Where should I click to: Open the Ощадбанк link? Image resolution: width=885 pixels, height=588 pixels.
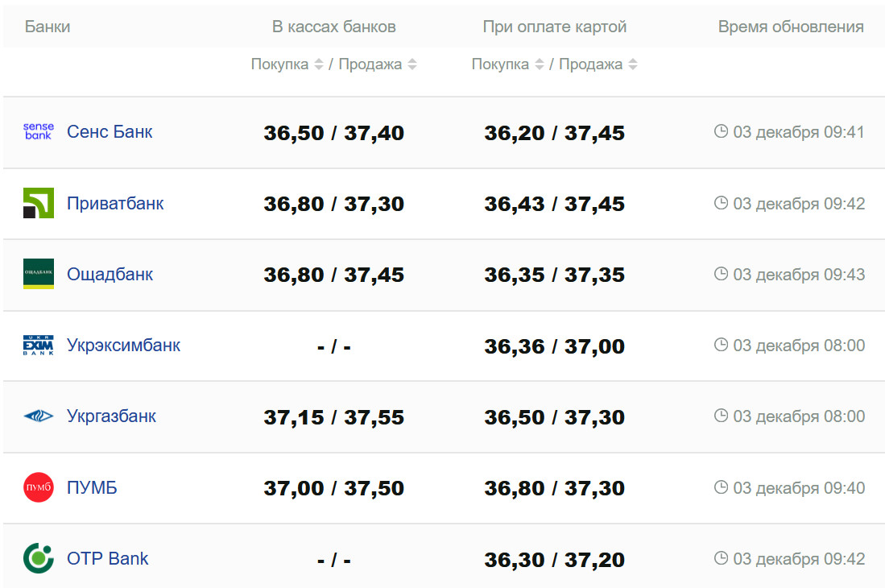pos(110,274)
